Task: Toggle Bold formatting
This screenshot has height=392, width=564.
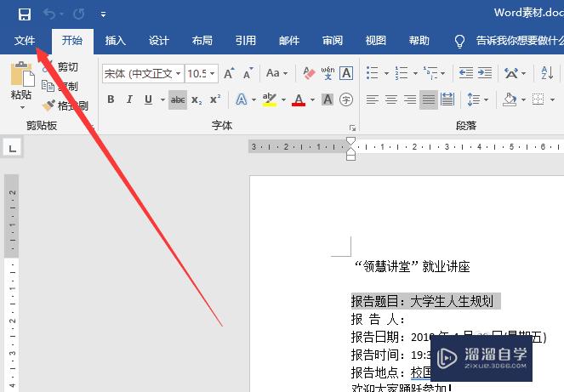Action: (111, 99)
